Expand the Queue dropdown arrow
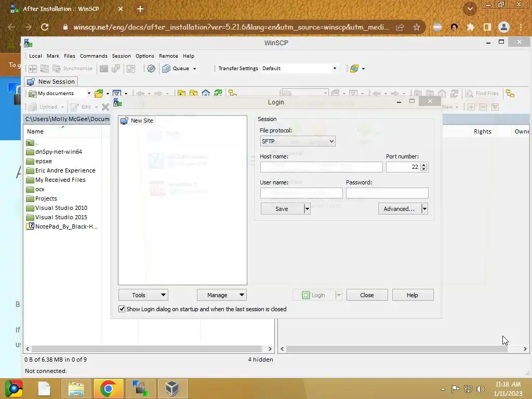This screenshot has width=532, height=399. [194, 69]
